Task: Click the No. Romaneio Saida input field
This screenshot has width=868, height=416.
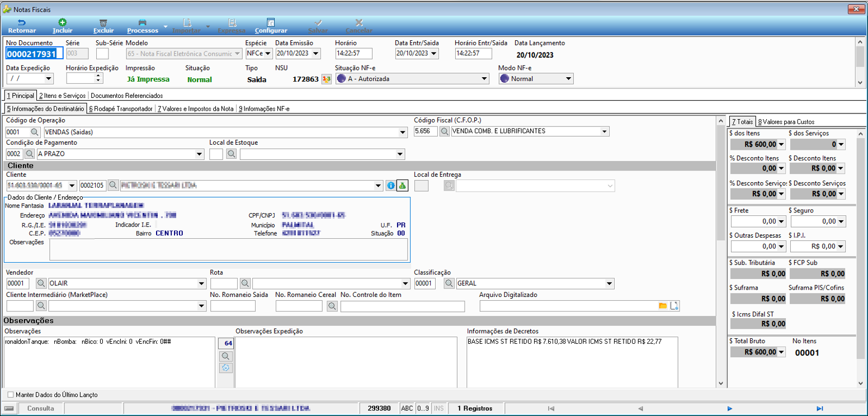Action: (233, 306)
